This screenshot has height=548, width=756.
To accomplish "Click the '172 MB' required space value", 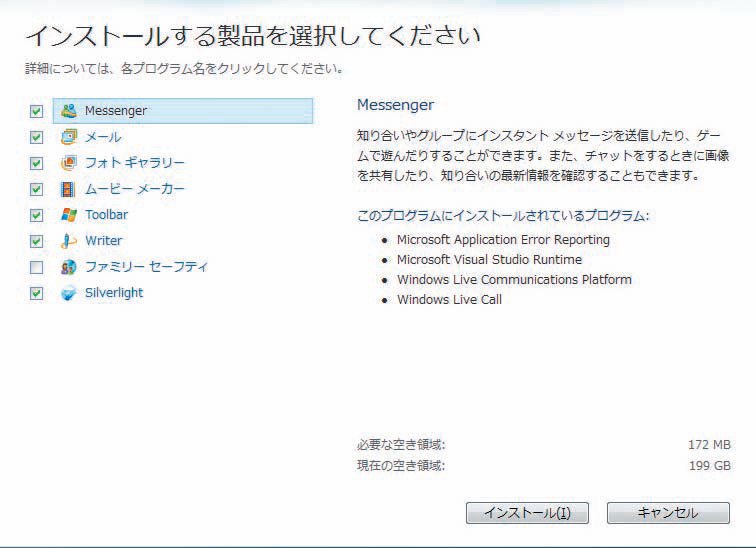I will point(709,444).
